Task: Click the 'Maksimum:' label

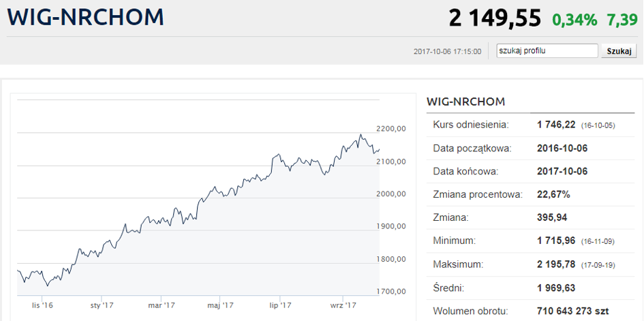Action: click(x=457, y=264)
